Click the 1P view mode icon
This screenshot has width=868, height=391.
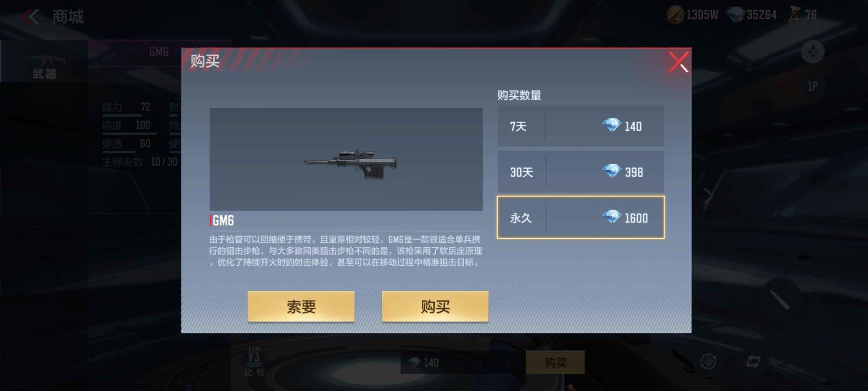pos(813,86)
